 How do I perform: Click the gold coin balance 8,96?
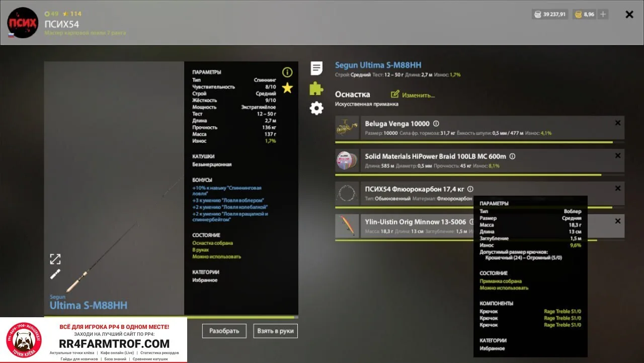click(585, 15)
